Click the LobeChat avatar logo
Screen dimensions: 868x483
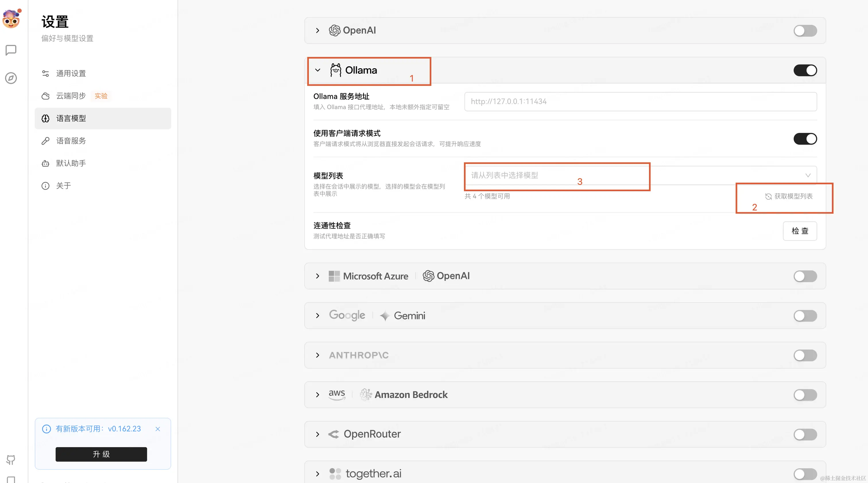[x=11, y=19]
